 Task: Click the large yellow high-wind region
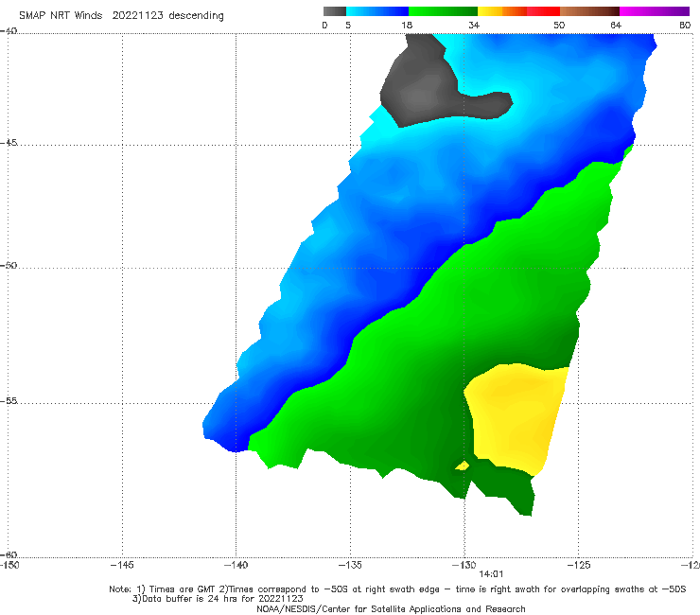tap(517, 415)
